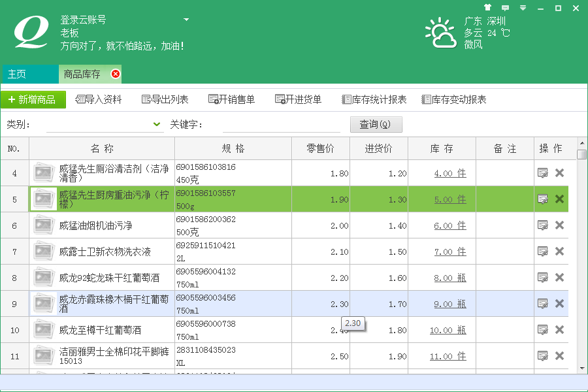The width and height of the screenshot is (588, 392).
Task: Sort by the 零售价 column header
Action: pyautogui.click(x=321, y=148)
